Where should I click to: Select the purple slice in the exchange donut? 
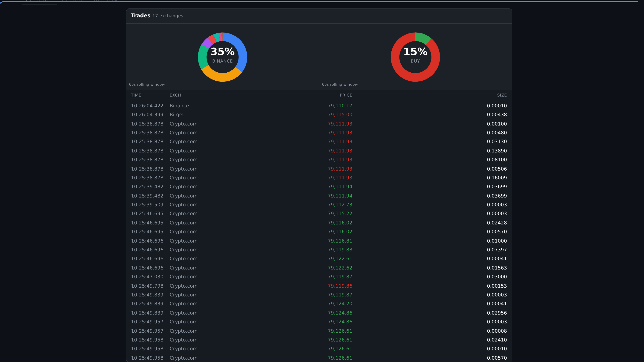pyautogui.click(x=207, y=43)
